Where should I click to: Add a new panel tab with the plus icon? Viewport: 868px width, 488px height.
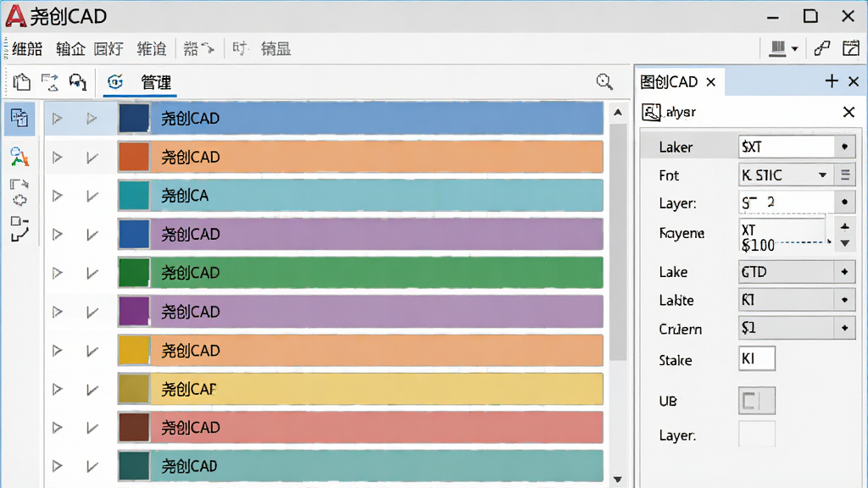[x=832, y=81]
